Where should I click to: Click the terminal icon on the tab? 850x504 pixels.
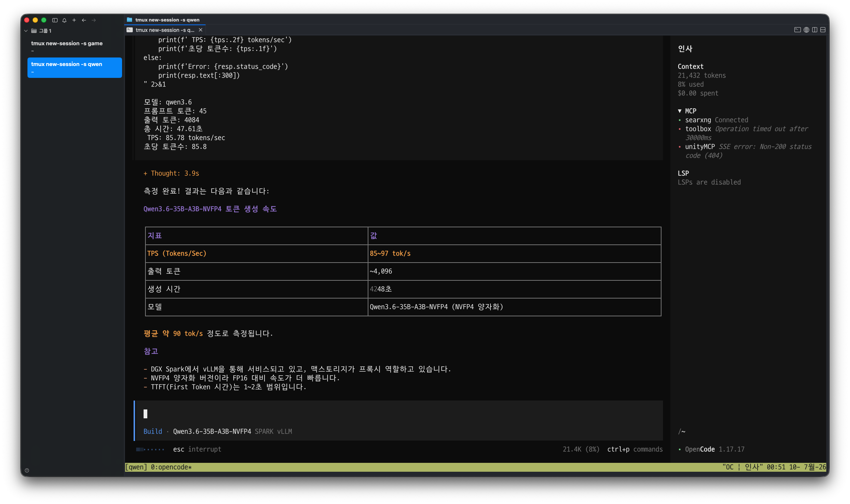pyautogui.click(x=129, y=30)
